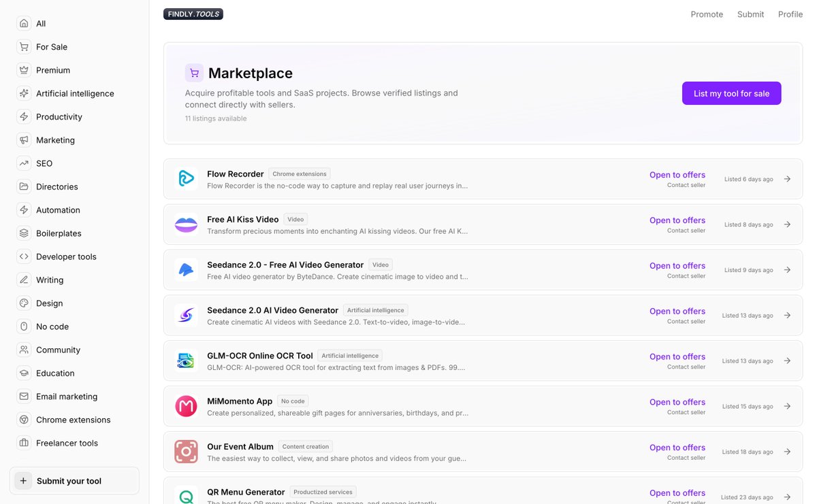
Task: Click the megaphone icon beside Marketing
Action: click(x=24, y=140)
